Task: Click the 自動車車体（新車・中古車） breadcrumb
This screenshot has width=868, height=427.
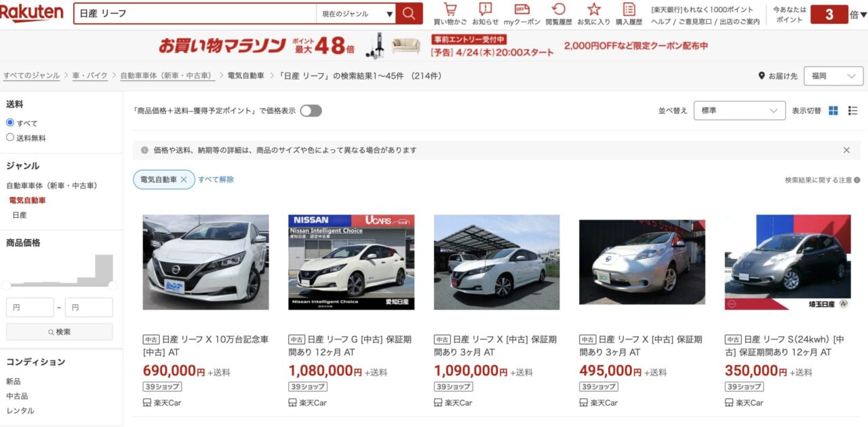Action: pyautogui.click(x=167, y=75)
